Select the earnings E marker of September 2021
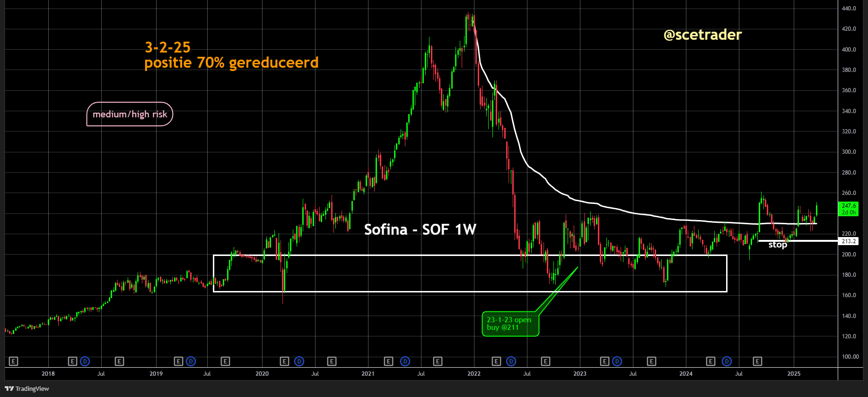 tap(438, 362)
